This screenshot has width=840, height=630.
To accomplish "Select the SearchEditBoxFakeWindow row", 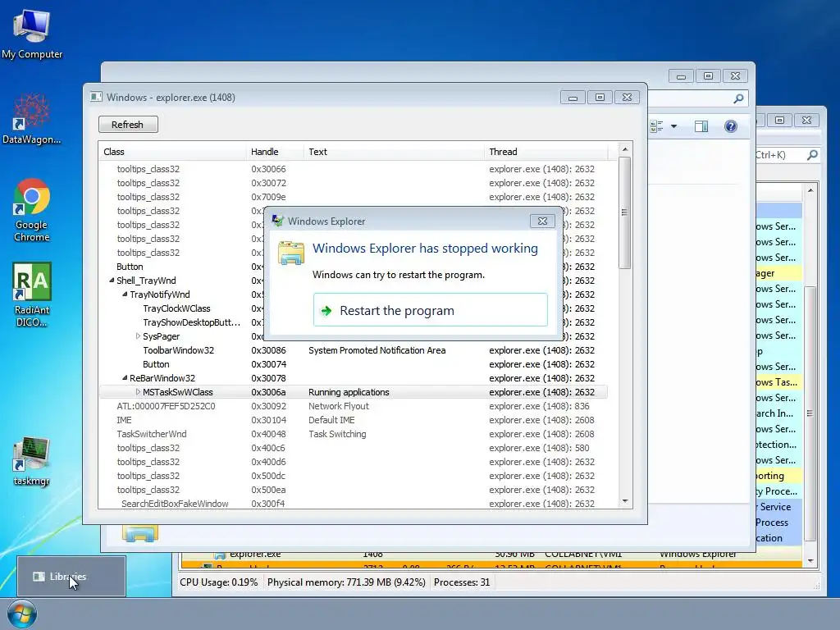I will (353, 503).
